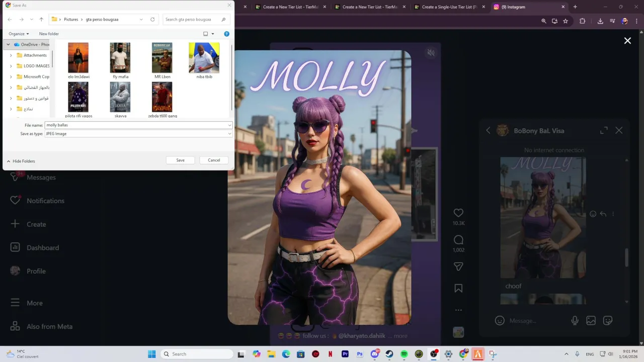This screenshot has height=362, width=644.
Task: Go to Instagram Profile
Action: 28,271
